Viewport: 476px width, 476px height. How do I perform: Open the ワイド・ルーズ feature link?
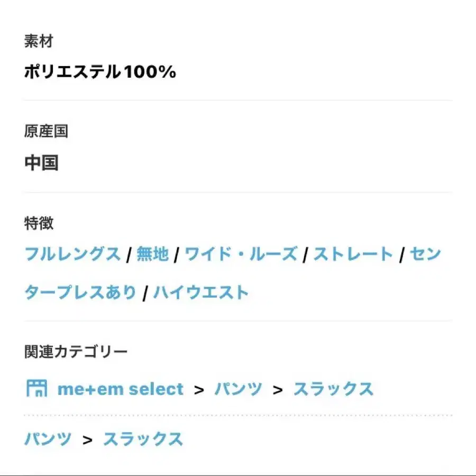[241, 254]
